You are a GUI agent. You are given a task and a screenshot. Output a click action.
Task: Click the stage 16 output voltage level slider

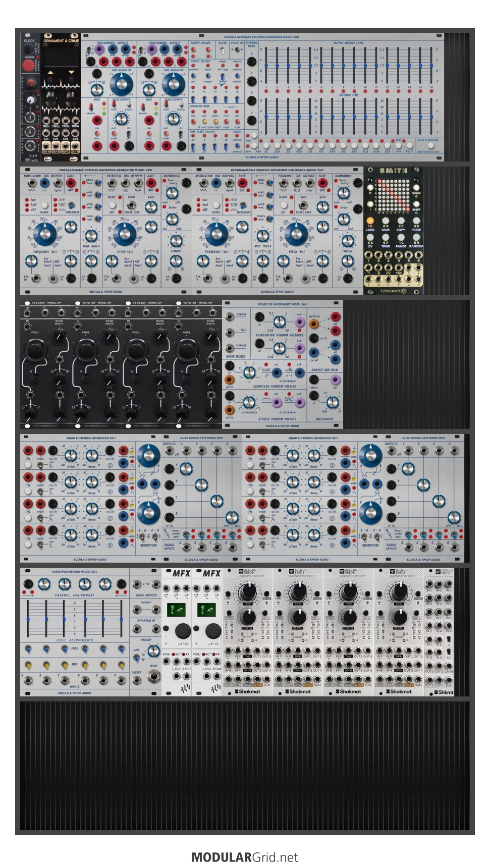pos(431,66)
